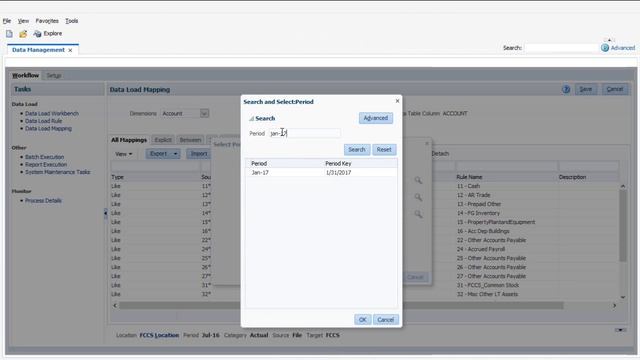640x360 pixels.
Task: Close the Search and Select Period dialog
Action: click(x=397, y=101)
